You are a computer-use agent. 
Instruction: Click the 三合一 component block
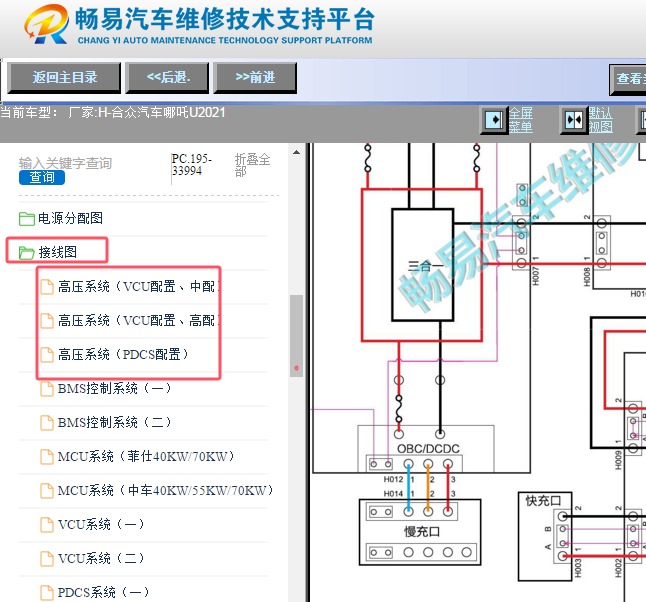pos(422,265)
